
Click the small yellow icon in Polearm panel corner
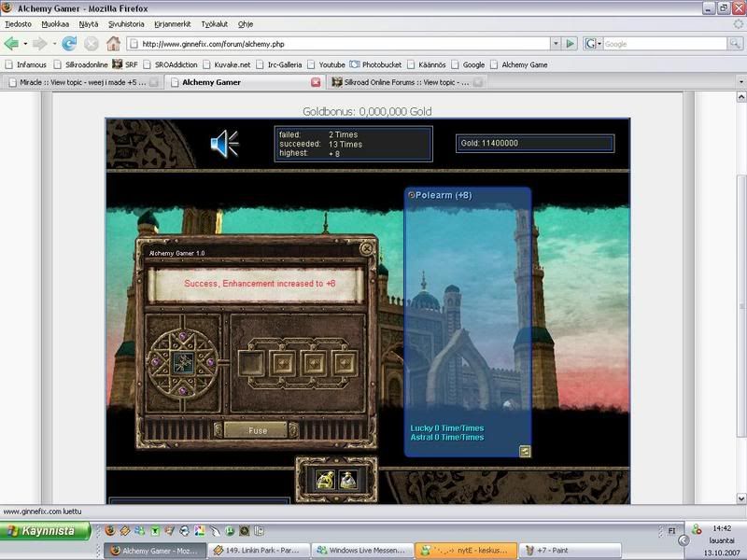click(525, 451)
